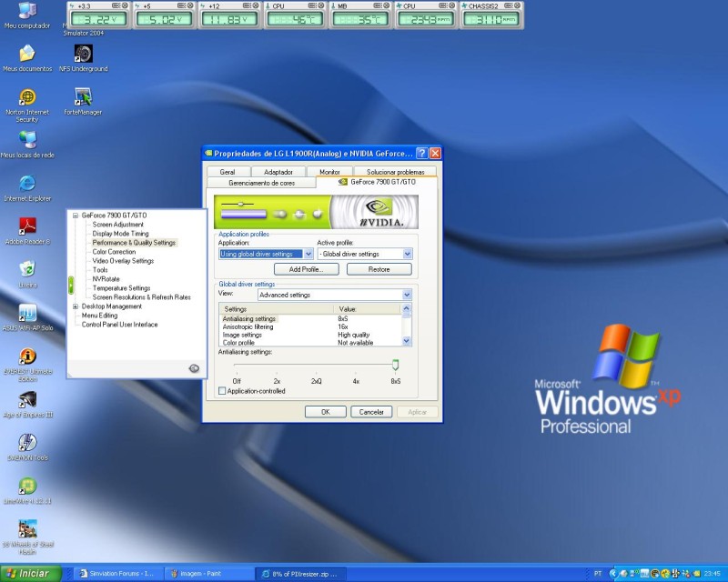
Task: Click the NVIDIA eye icon in menu panel
Action: (194, 367)
